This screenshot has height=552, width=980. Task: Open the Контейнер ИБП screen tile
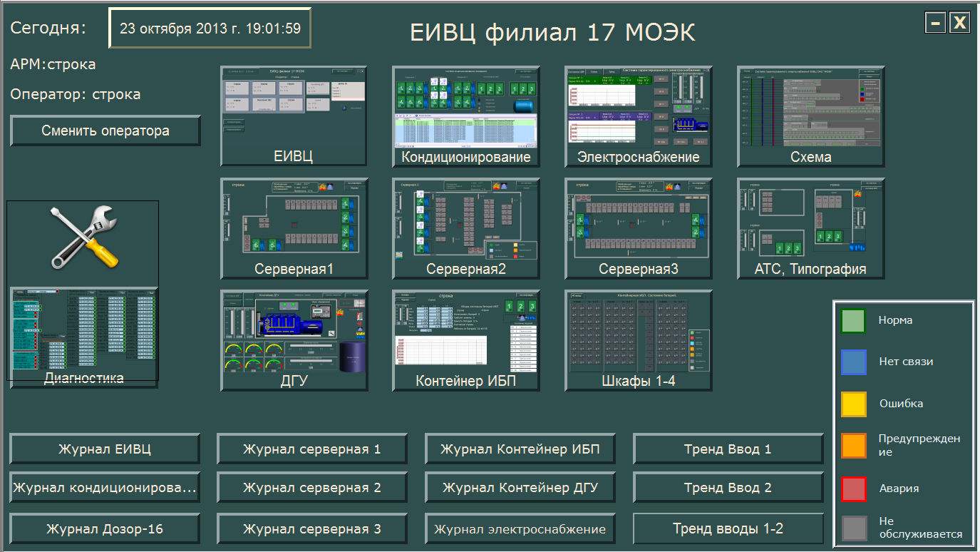(x=466, y=340)
